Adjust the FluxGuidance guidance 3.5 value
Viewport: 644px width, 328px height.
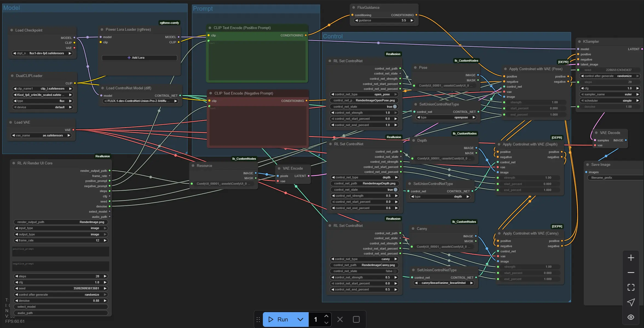pyautogui.click(x=384, y=20)
